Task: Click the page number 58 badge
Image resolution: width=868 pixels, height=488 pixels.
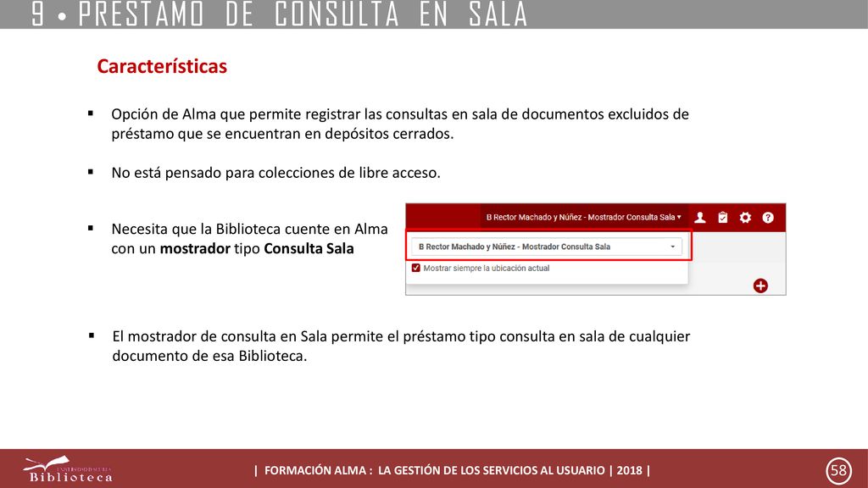Action: point(839,470)
